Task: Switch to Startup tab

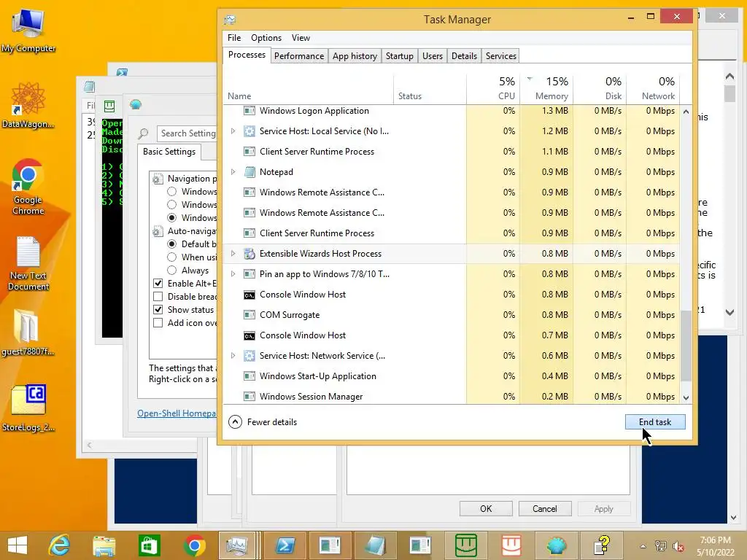Action: coord(400,56)
